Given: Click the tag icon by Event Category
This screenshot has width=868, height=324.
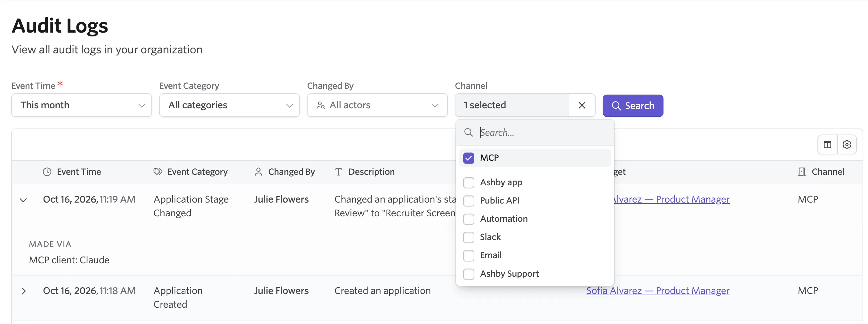Looking at the screenshot, I should (158, 172).
